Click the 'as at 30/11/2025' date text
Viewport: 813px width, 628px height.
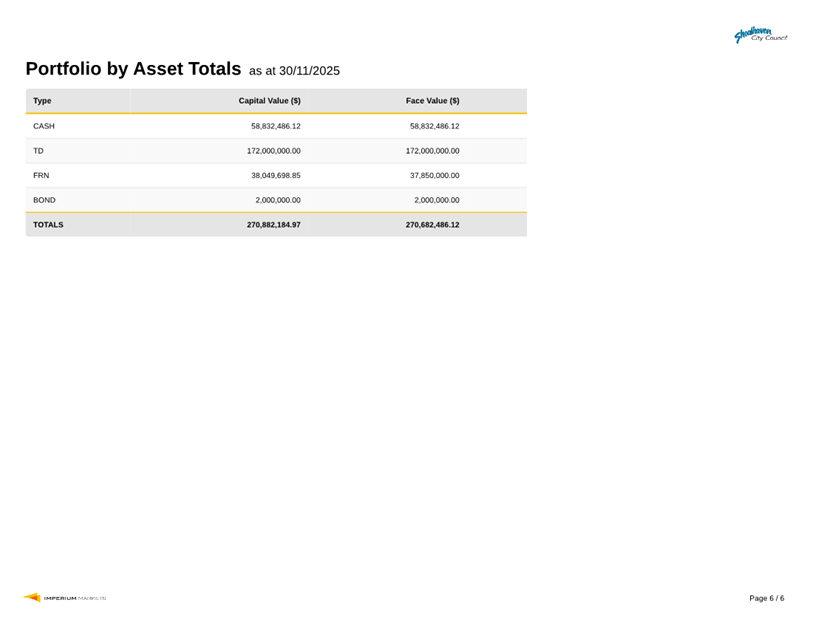coord(294,71)
